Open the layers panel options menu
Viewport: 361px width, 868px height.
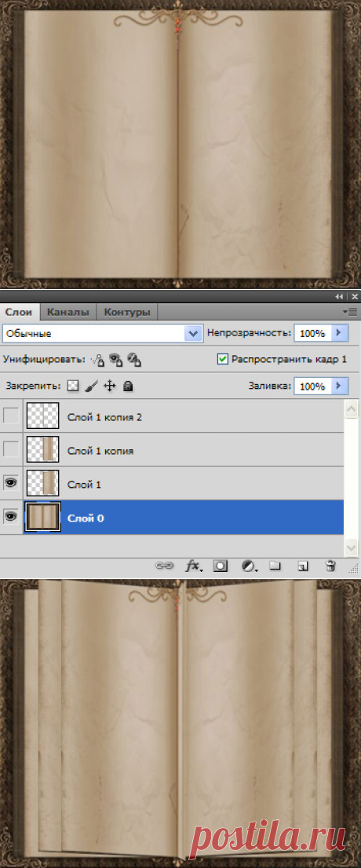point(349,312)
